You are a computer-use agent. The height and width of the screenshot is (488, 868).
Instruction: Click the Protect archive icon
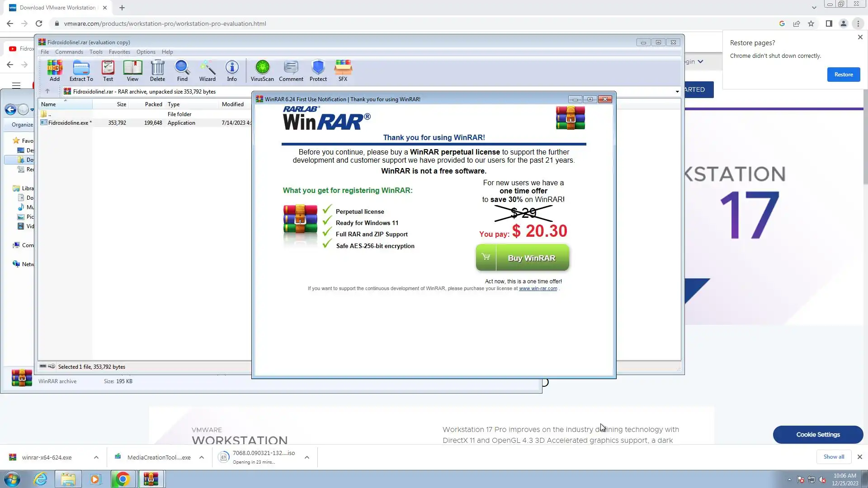pos(318,70)
